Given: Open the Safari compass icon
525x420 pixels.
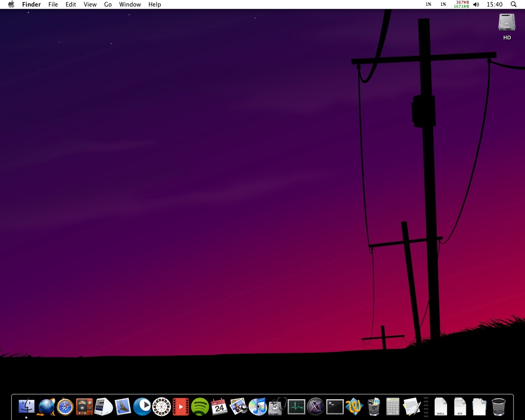Looking at the screenshot, I should (65, 407).
